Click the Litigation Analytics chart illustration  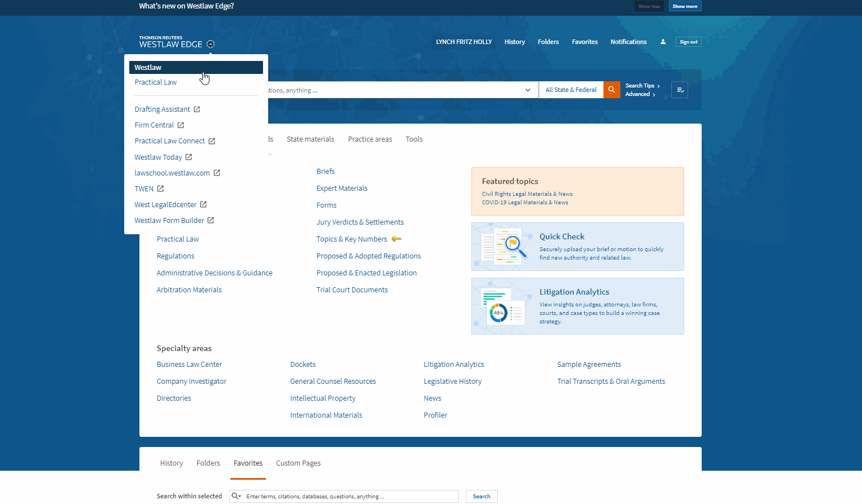point(502,306)
